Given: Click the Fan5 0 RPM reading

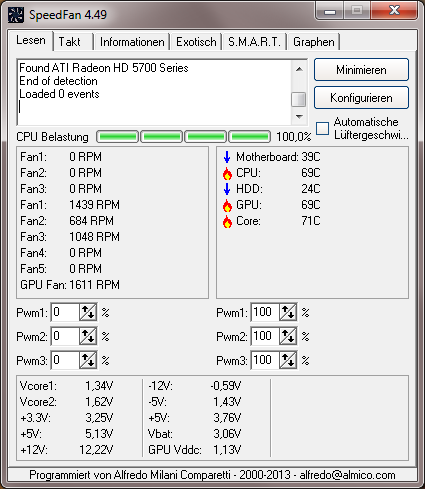Looking at the screenshot, I should pyautogui.click(x=61, y=269).
